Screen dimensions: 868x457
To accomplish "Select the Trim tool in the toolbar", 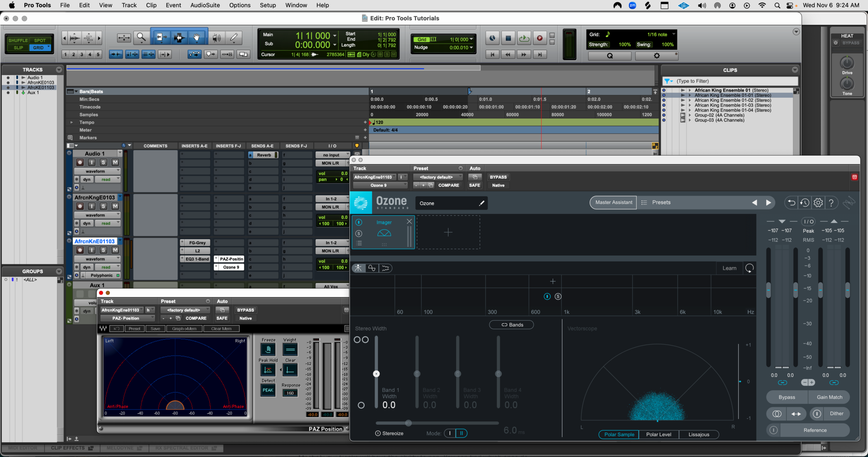I will (160, 38).
